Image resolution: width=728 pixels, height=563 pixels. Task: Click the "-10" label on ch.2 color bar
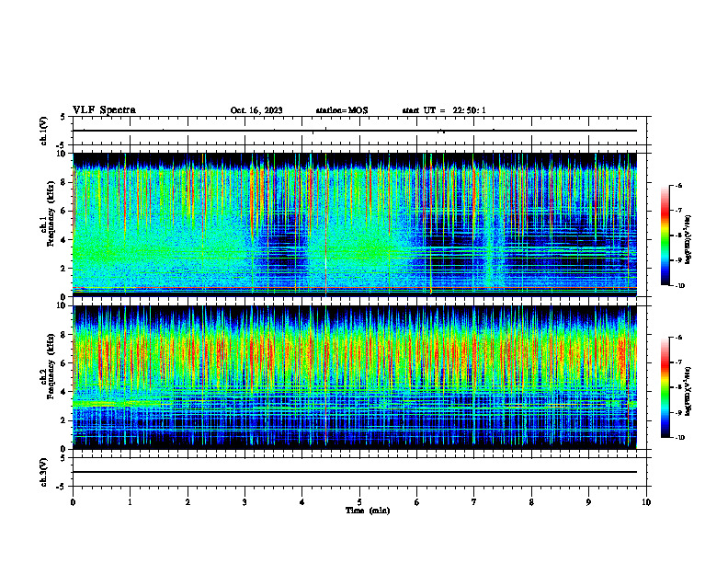click(680, 438)
